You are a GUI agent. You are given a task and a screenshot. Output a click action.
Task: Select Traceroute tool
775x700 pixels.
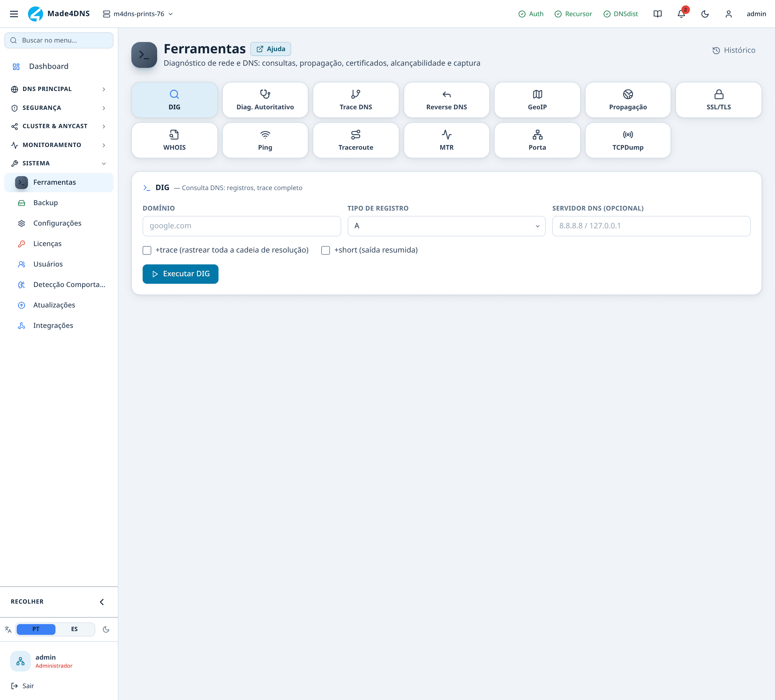click(356, 140)
